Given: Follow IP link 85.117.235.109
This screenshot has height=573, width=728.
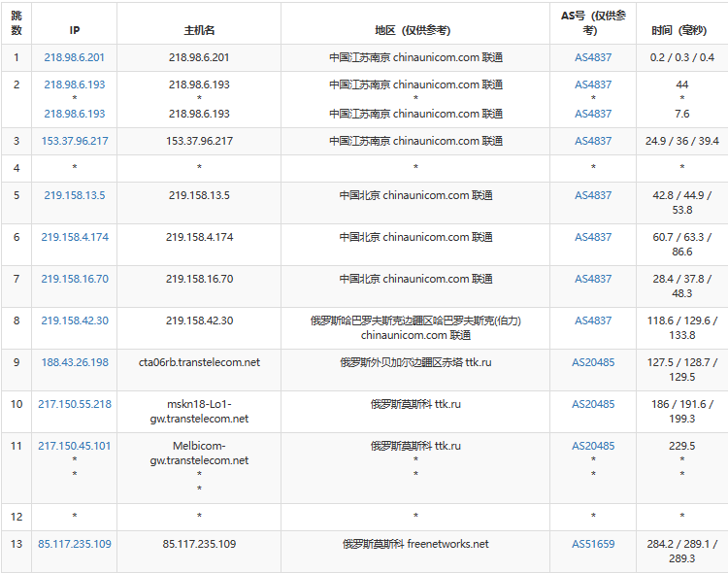Looking at the screenshot, I should click(75, 544).
